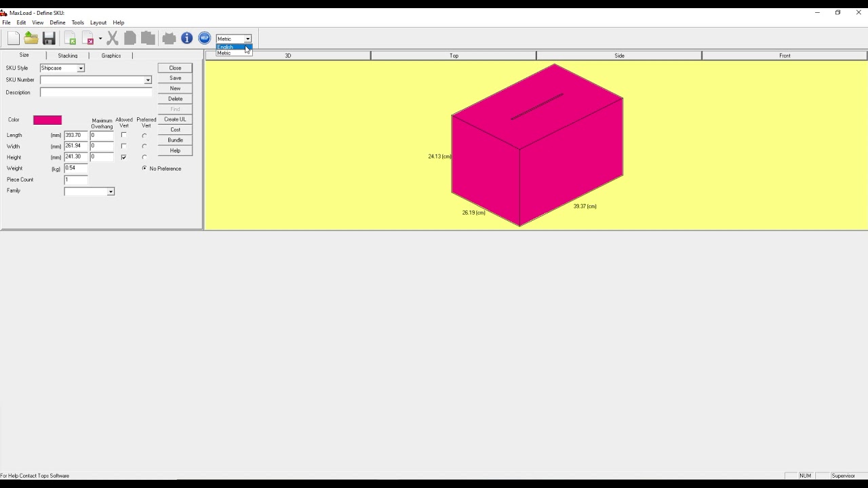Image resolution: width=868 pixels, height=488 pixels.
Task: Click the Print icon in toolbar
Action: pyautogui.click(x=169, y=39)
